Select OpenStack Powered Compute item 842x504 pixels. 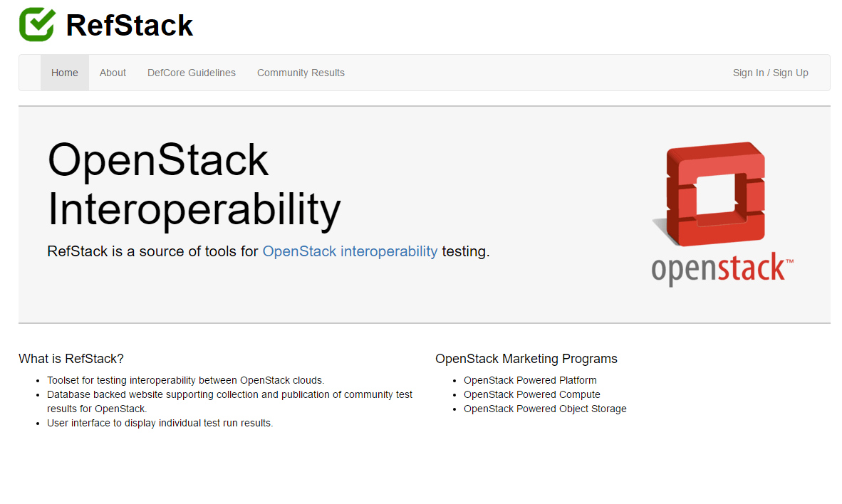531,394
